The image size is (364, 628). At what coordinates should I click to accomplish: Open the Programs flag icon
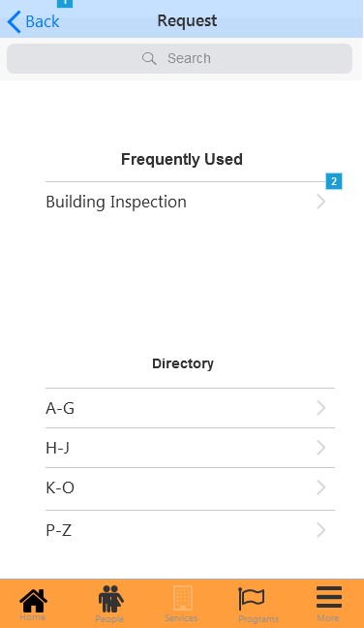(x=251, y=599)
